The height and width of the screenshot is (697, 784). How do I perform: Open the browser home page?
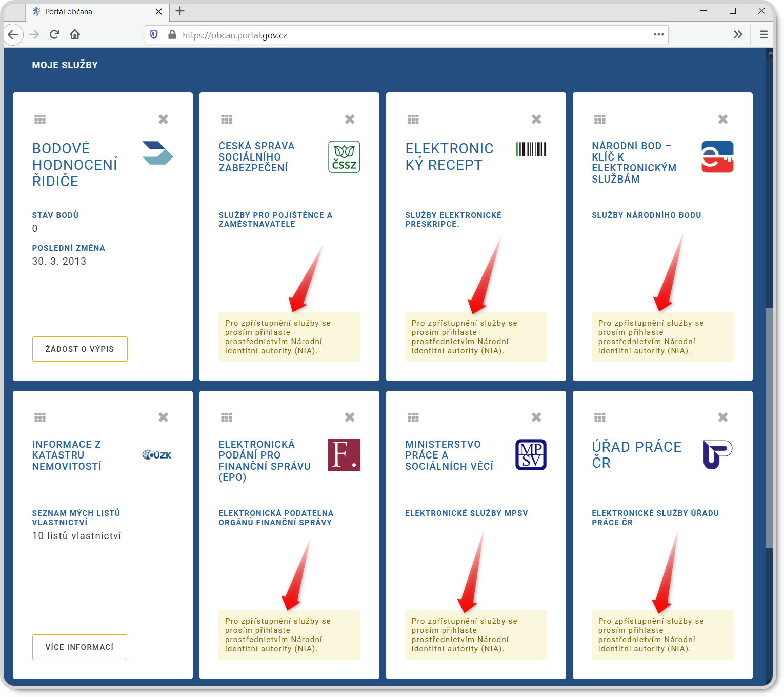click(75, 35)
